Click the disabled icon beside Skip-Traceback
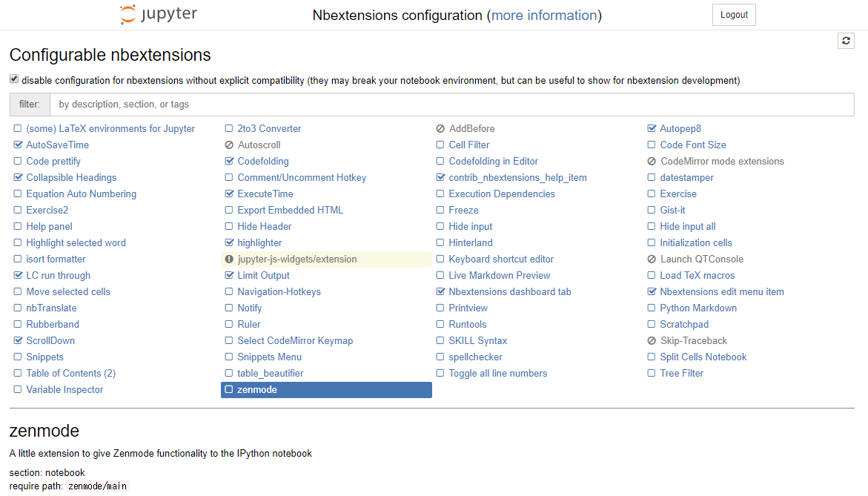The image size is (868, 496). [652, 340]
